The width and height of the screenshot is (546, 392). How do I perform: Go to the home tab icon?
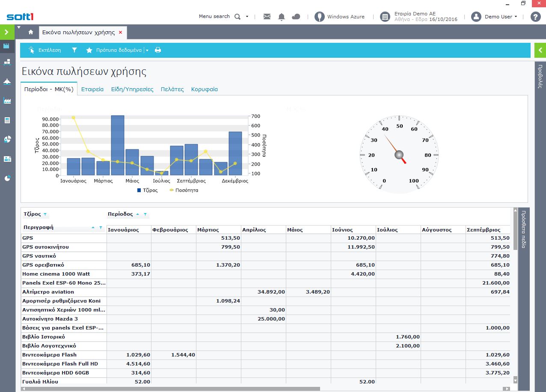[x=31, y=32]
